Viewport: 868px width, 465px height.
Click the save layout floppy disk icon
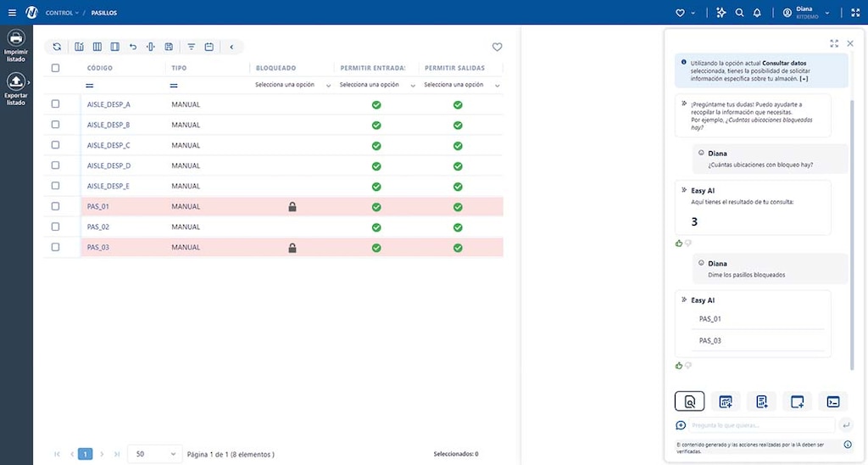coord(169,48)
